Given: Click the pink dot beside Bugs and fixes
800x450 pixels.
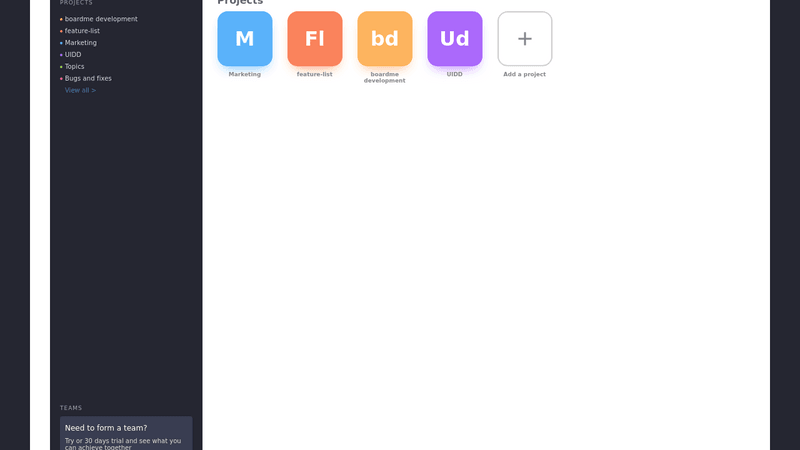Looking at the screenshot, I should point(61,79).
